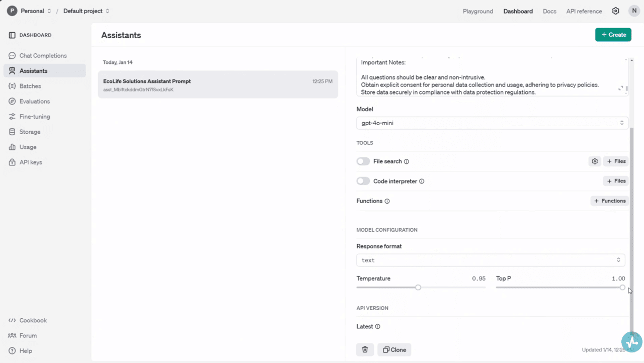Enable the Code interpreter toggle
Screen dimensions: 644x363
(x=363, y=181)
